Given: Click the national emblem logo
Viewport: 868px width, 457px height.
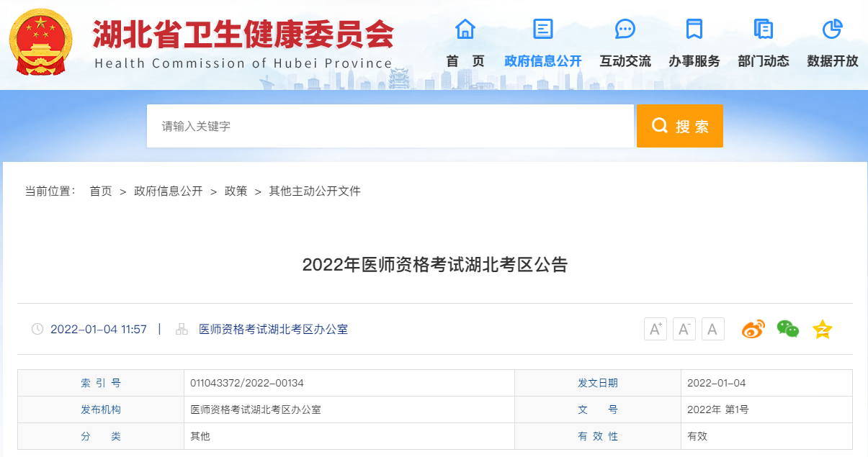Looking at the screenshot, I should (41, 43).
